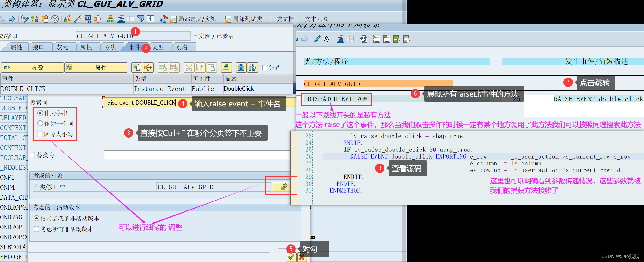Click the scissors cut icon
The width and height of the screenshot is (644, 262).
tap(189, 67)
